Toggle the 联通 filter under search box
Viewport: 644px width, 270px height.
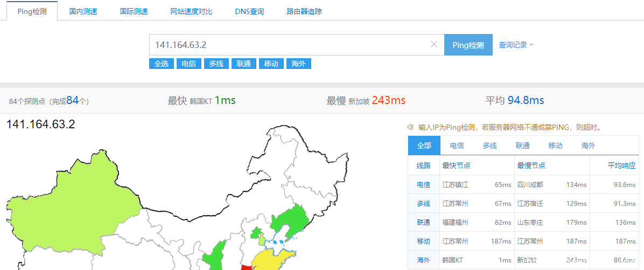pyautogui.click(x=243, y=64)
